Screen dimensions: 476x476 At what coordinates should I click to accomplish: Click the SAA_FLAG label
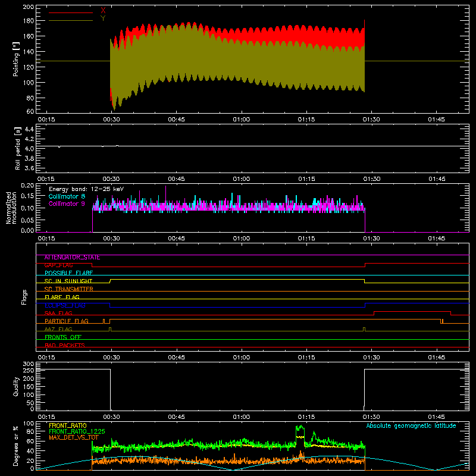(58, 314)
